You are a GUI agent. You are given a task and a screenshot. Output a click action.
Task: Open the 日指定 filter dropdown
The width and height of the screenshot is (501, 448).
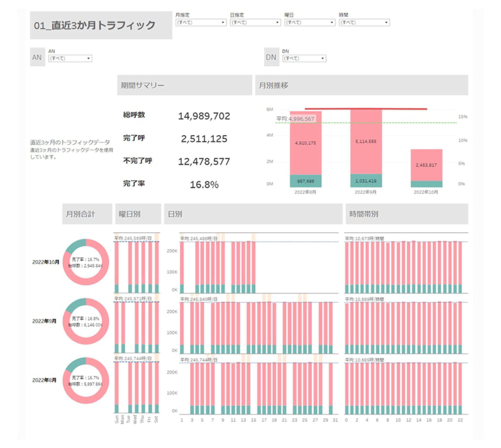pos(254,23)
